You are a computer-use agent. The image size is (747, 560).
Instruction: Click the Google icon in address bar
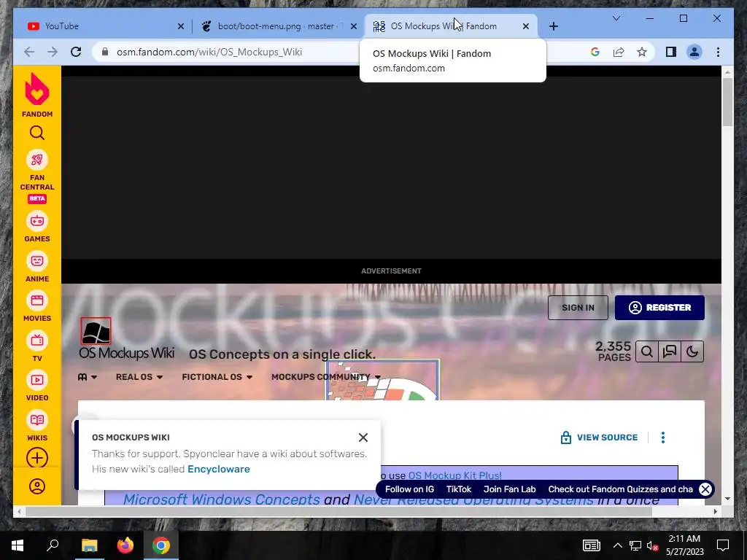point(595,52)
